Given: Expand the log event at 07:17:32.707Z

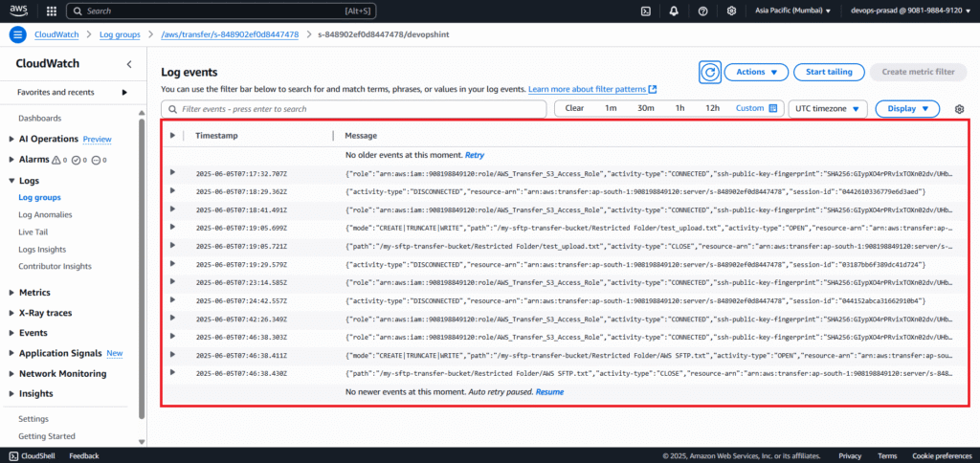Looking at the screenshot, I should tap(172, 172).
